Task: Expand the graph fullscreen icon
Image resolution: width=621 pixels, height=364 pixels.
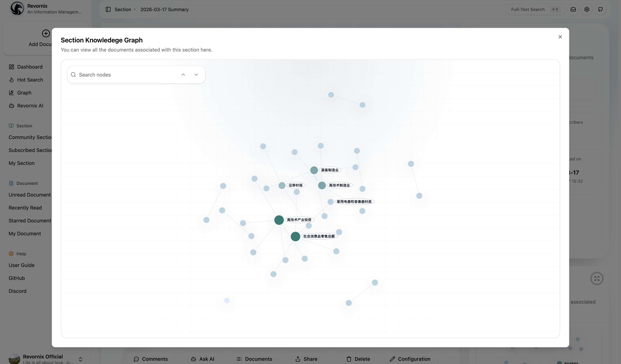Action: [x=597, y=278]
